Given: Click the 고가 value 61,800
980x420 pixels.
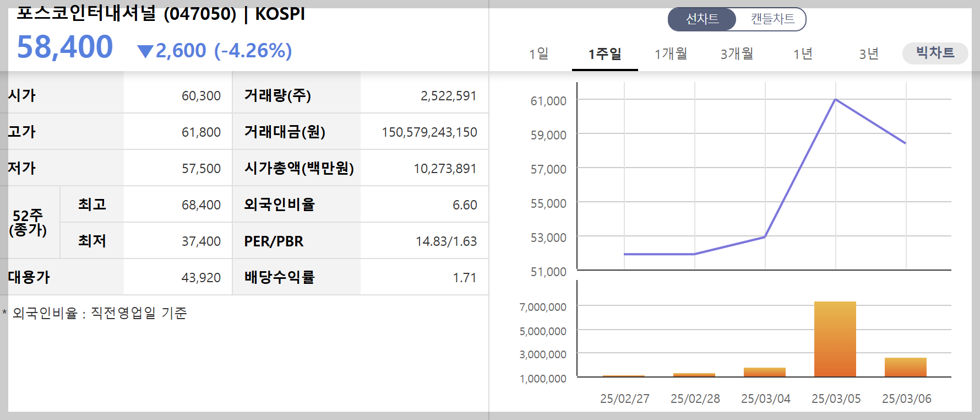Looking at the screenshot, I should click(201, 132).
